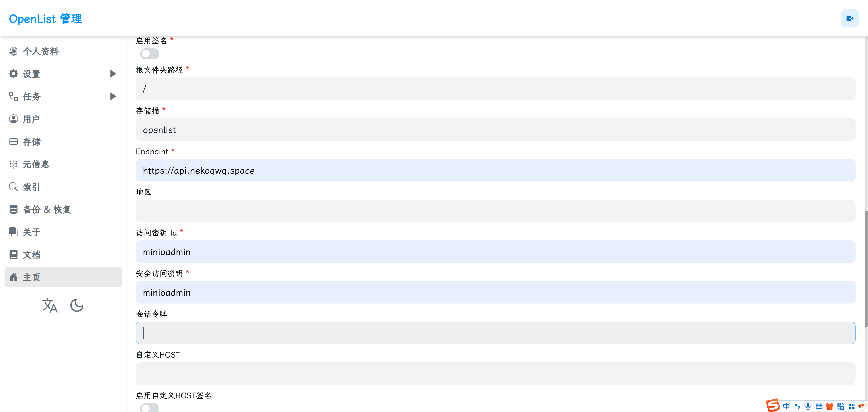Click the empty 地区 region field
Viewport: 868px width, 412px height.
click(x=495, y=211)
